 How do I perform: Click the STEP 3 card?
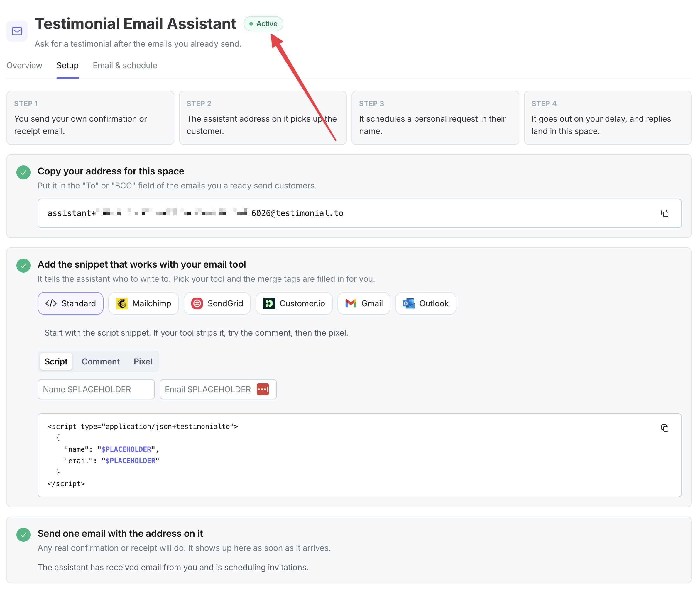click(x=435, y=118)
